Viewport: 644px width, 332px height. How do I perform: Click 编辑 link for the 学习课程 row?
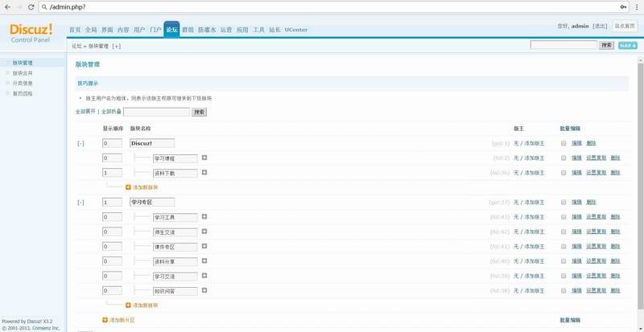click(576, 158)
